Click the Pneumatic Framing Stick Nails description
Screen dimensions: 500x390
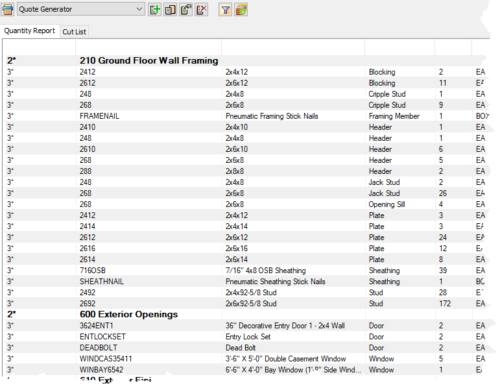[272, 116]
